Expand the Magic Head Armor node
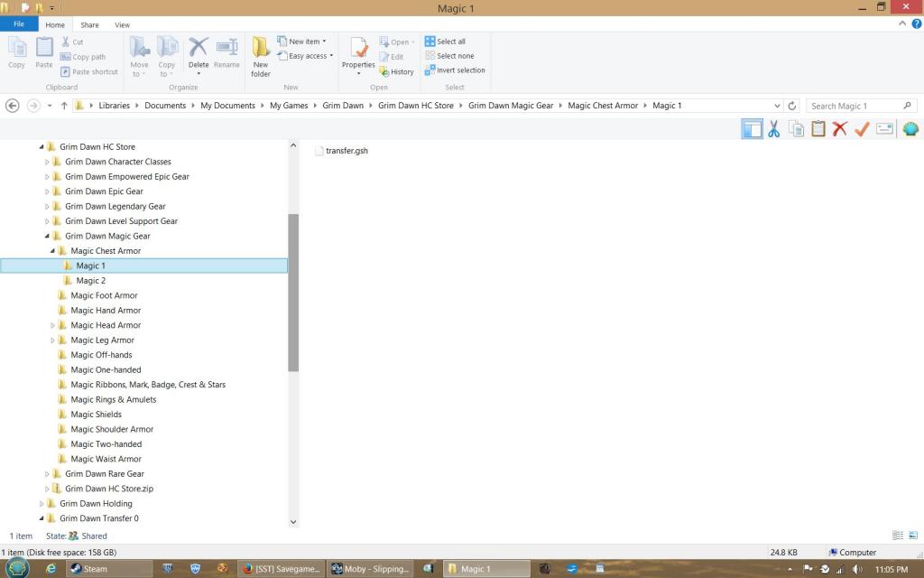 coord(52,325)
